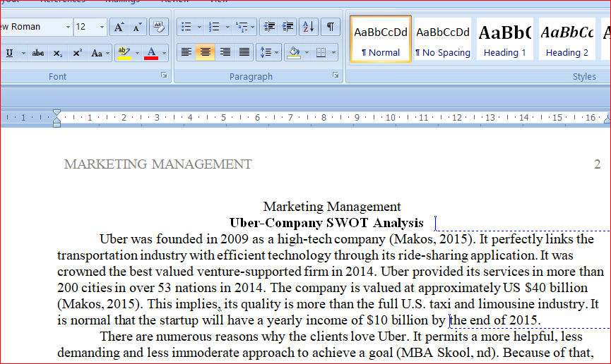The image size is (611, 364).
Task: Toggle Subscript formatting
Action: click(58, 53)
